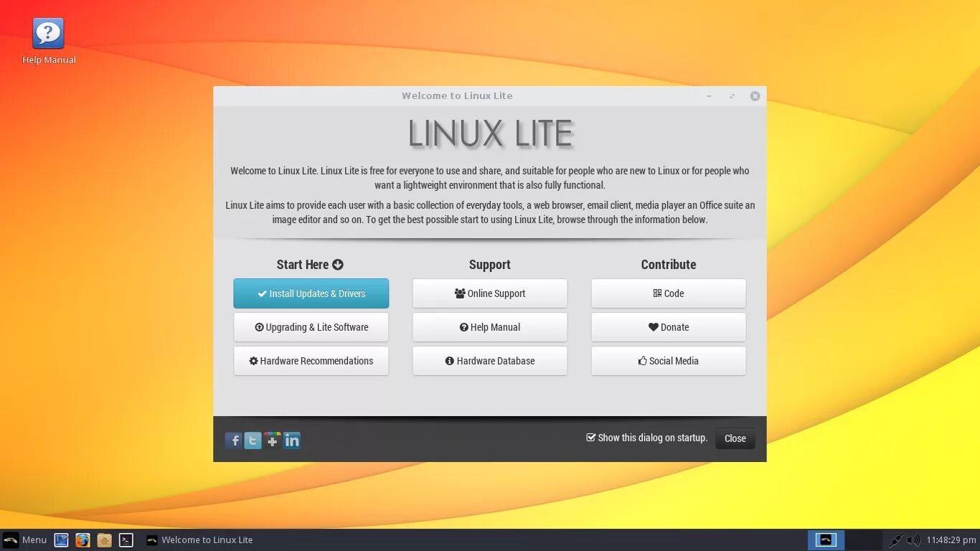Close the Welcome window via titlebar X
The image size is (980, 551).
[x=755, y=96]
